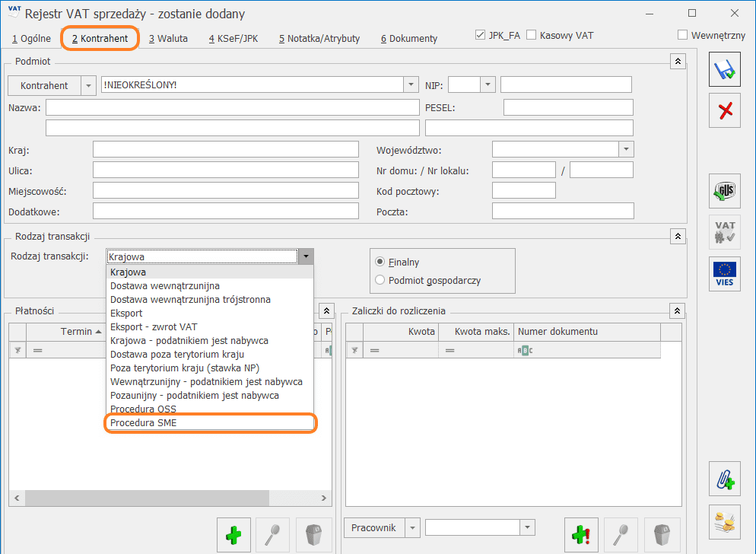Screen dimensions: 756x554
Task: Check the contractor in VIES
Action: click(x=724, y=274)
